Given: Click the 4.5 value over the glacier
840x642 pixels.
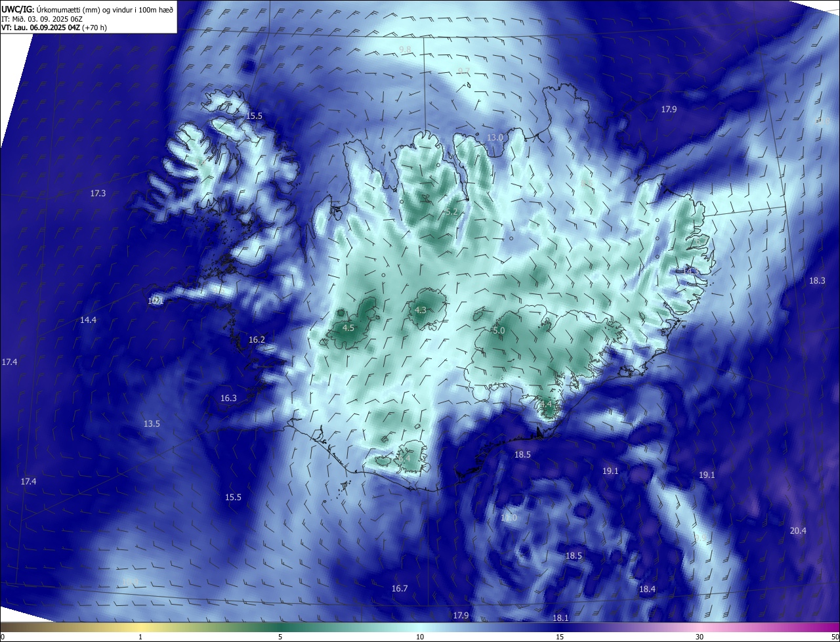Looking at the screenshot, I should [x=348, y=328].
